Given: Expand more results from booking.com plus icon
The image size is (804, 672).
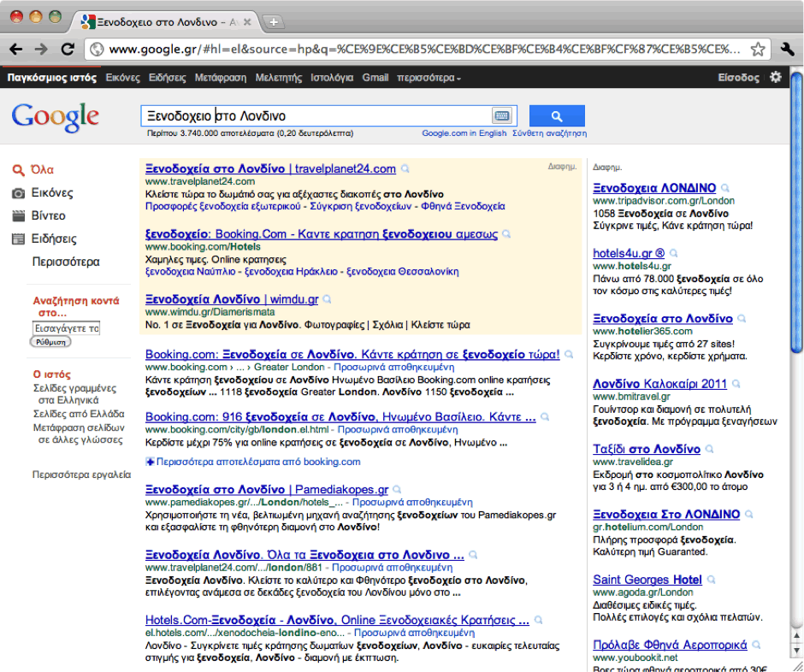Looking at the screenshot, I should coord(150,462).
